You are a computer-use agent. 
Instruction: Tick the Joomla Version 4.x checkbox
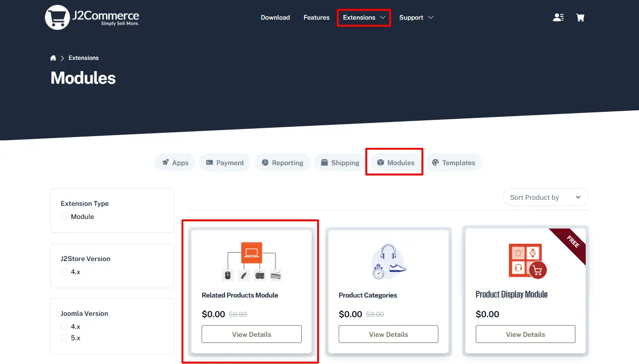64,327
